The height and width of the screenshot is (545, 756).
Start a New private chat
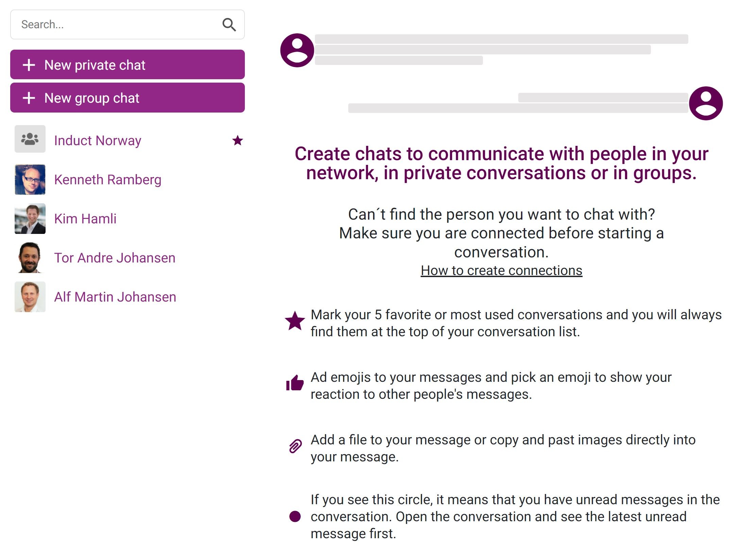128,65
